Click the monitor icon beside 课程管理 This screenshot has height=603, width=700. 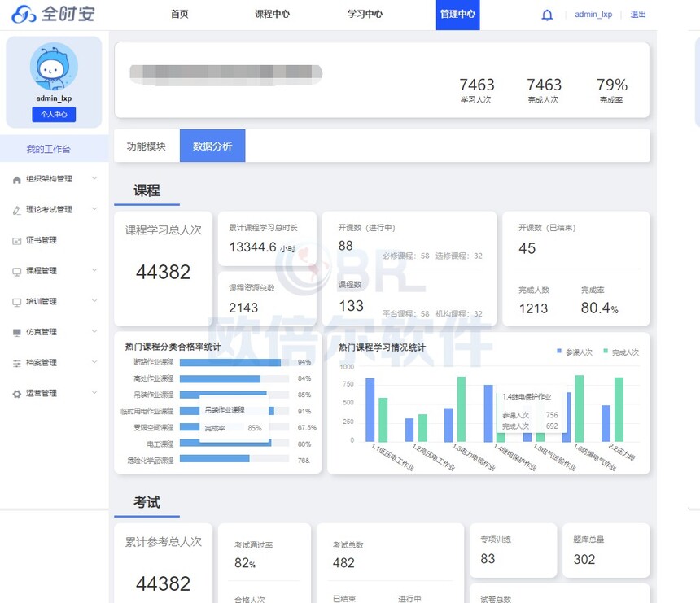[17, 271]
